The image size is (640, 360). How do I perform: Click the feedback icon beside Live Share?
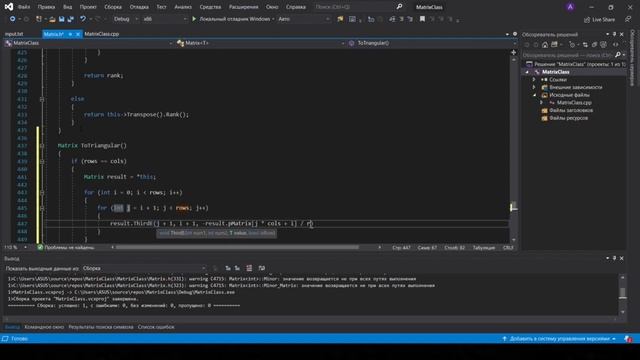[x=627, y=19]
